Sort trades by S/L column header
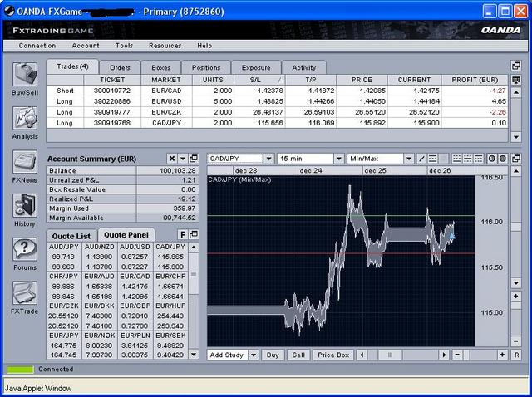The image size is (532, 397). [x=259, y=80]
